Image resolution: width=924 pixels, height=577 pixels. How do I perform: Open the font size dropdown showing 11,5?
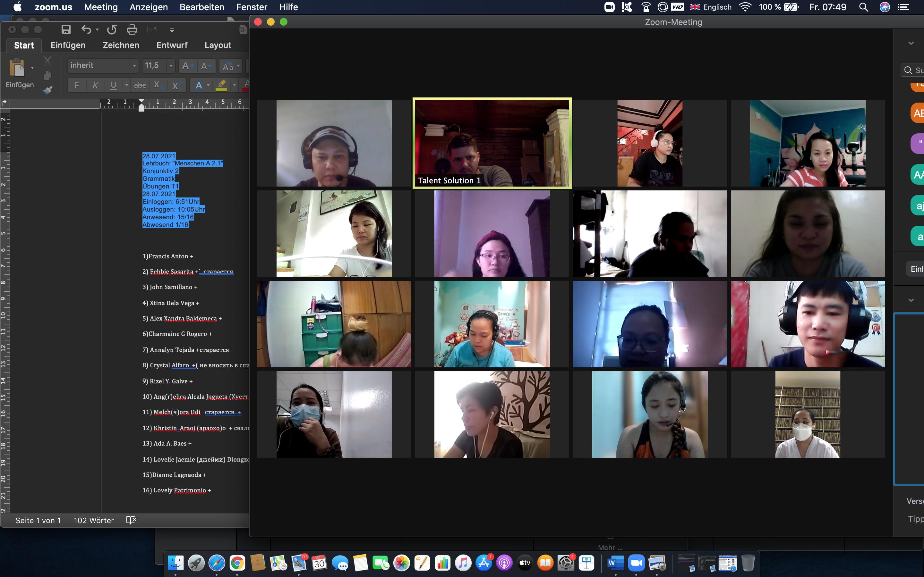click(x=171, y=66)
